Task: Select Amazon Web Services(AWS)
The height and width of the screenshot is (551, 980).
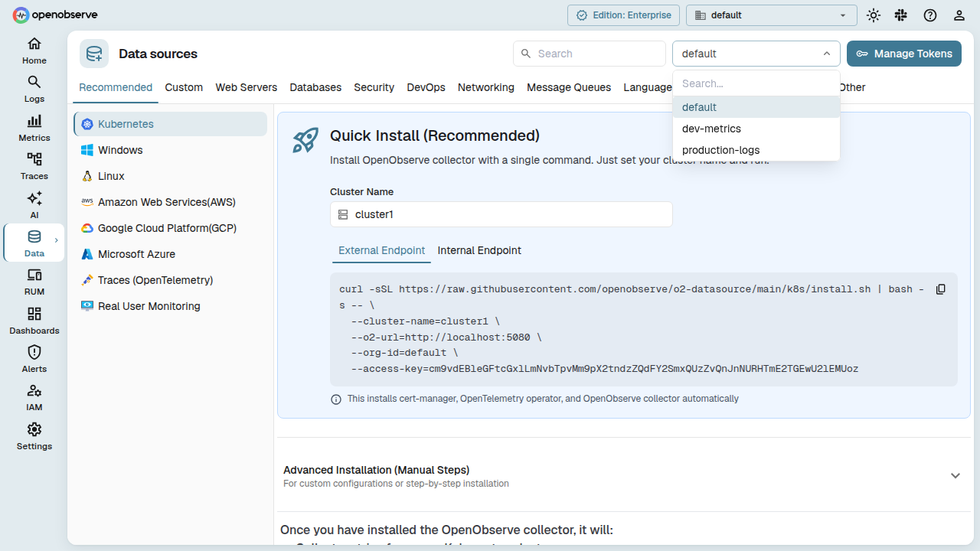Action: [170, 202]
